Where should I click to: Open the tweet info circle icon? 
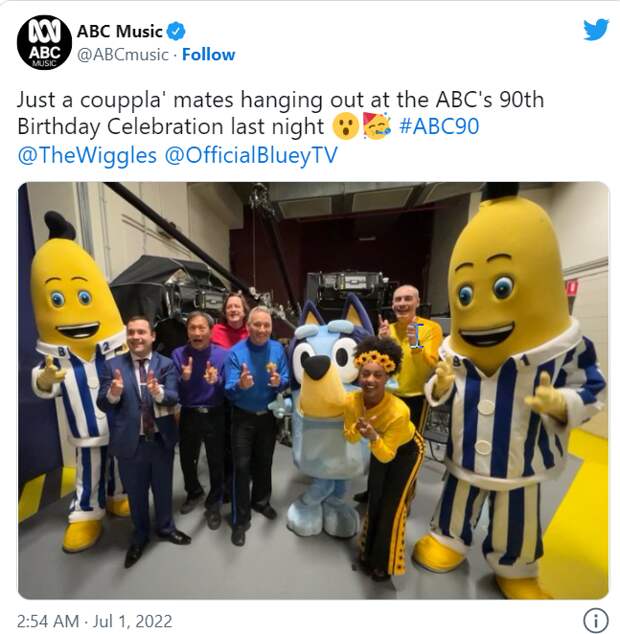(x=595, y=619)
